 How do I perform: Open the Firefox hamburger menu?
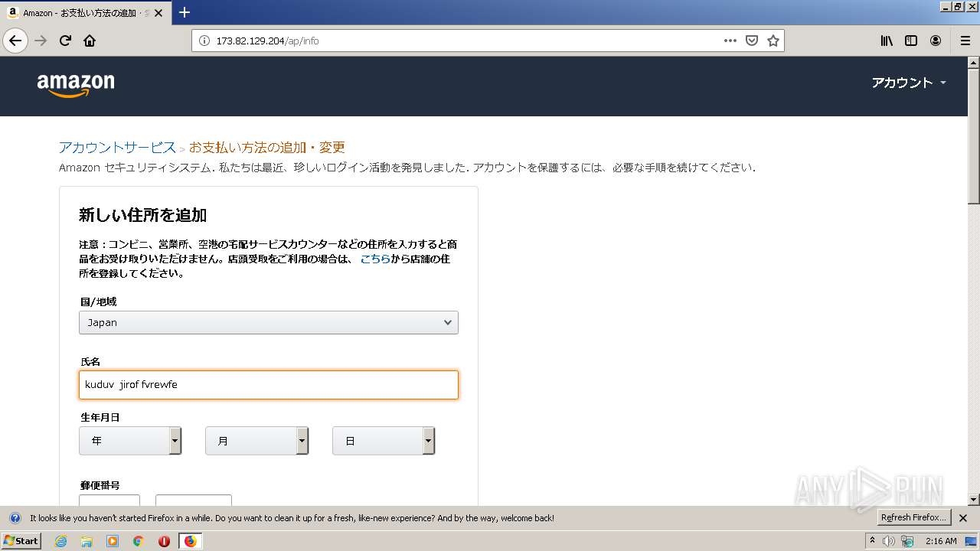(x=965, y=41)
